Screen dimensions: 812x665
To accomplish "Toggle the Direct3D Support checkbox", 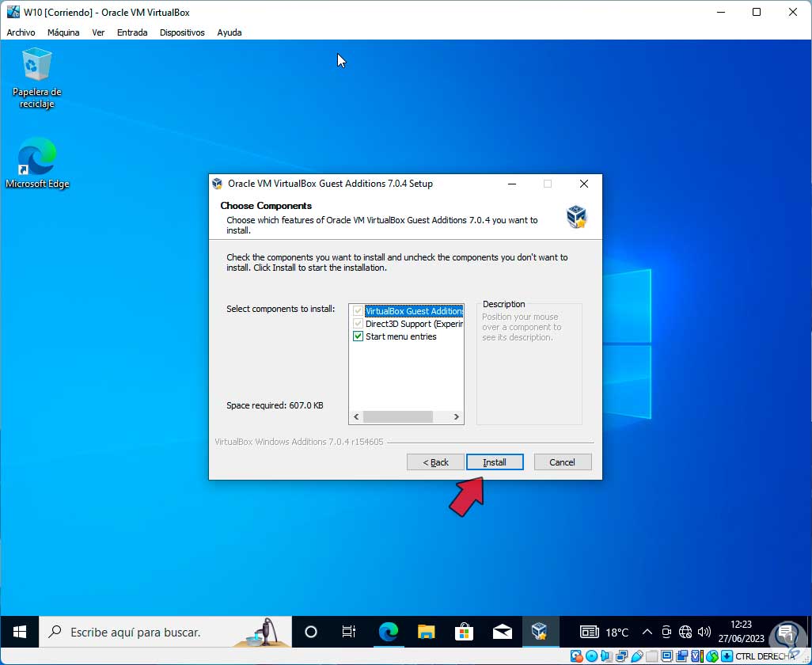I will point(358,324).
